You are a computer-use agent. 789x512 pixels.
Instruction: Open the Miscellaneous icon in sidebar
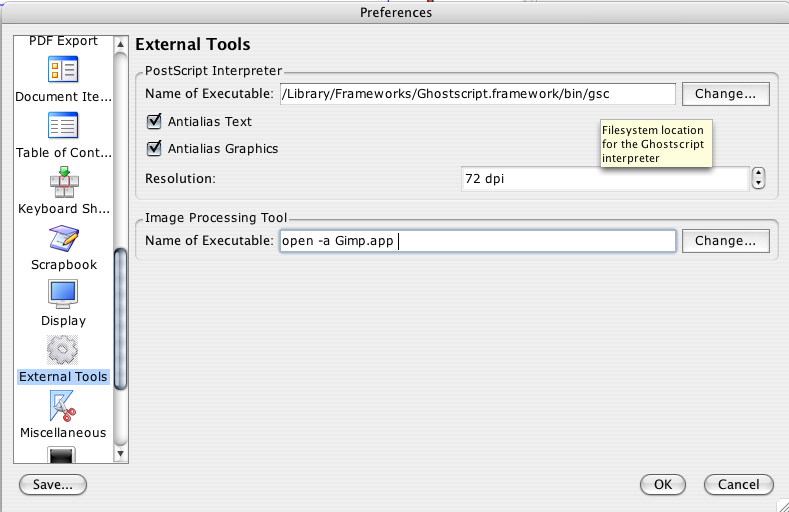click(x=63, y=406)
